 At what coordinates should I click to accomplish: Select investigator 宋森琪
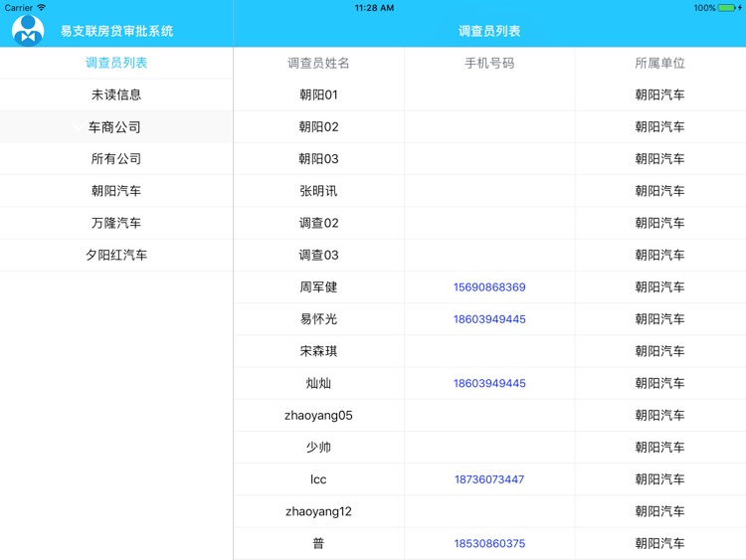[x=318, y=351]
